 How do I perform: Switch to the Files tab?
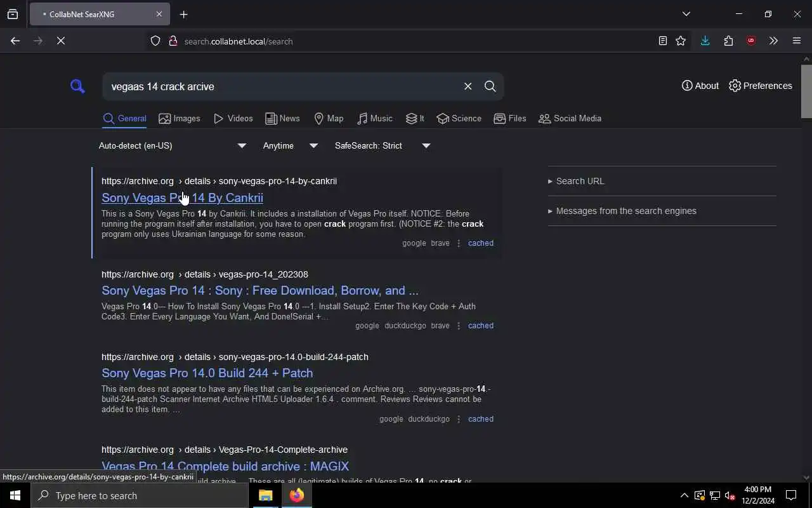coord(510,119)
